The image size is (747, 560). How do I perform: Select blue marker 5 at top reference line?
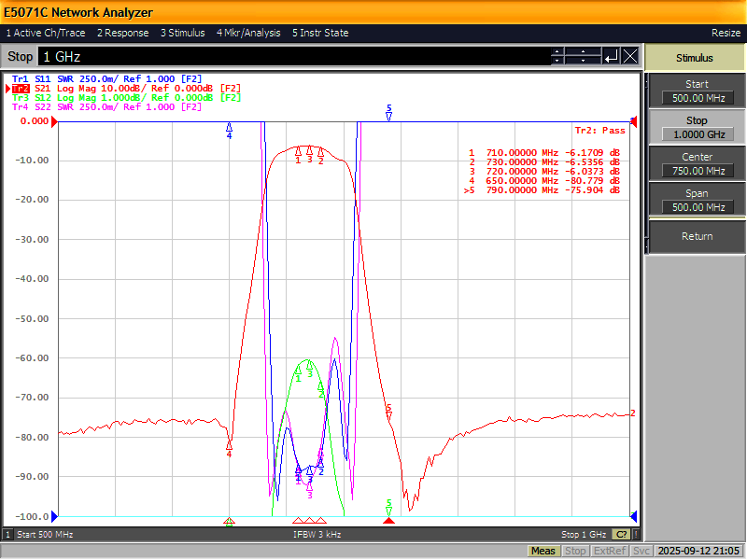[388, 113]
